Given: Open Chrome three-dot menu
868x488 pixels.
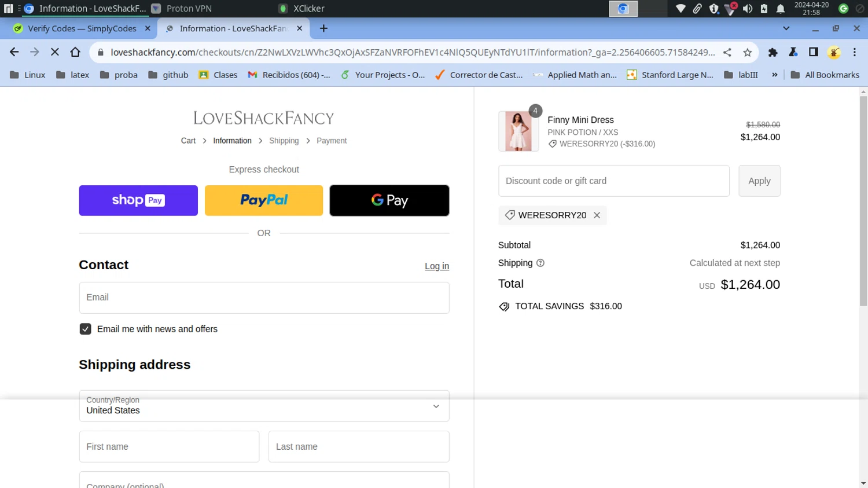Looking at the screenshot, I should point(855,52).
